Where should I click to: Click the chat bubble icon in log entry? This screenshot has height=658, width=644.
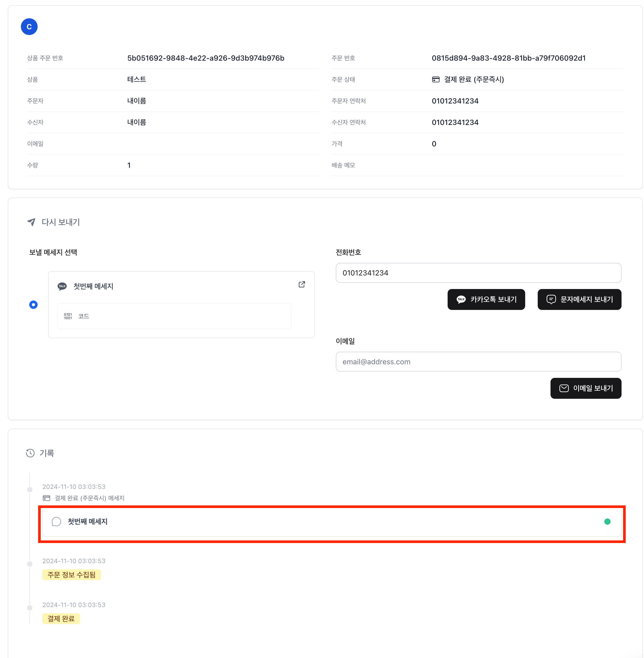56,522
